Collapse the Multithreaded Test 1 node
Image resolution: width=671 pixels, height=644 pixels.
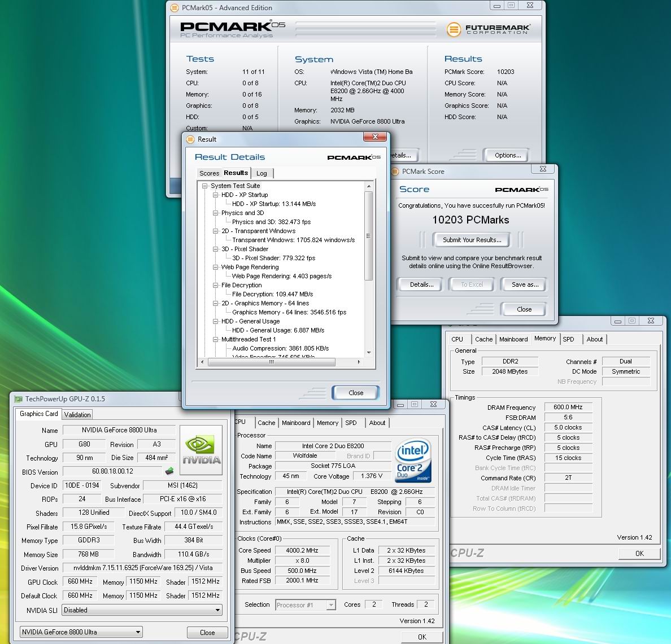215,340
